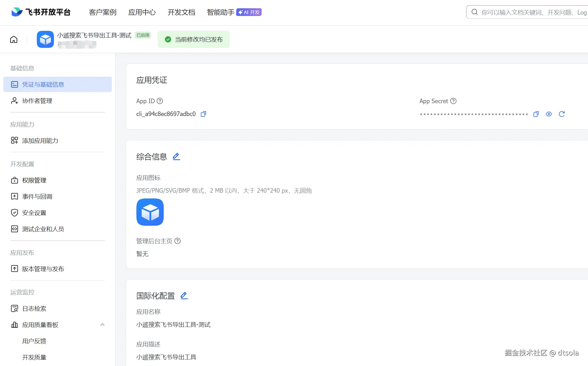This screenshot has width=588, height=366.
Task: Open 用户反馈 under 应用质量看板
Action: coord(34,341)
